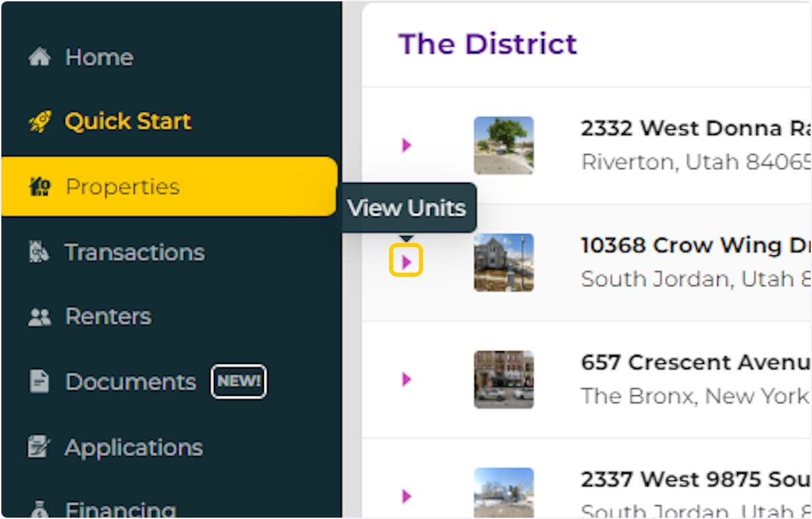Expand units for 2337 West 9875 South

tap(406, 496)
